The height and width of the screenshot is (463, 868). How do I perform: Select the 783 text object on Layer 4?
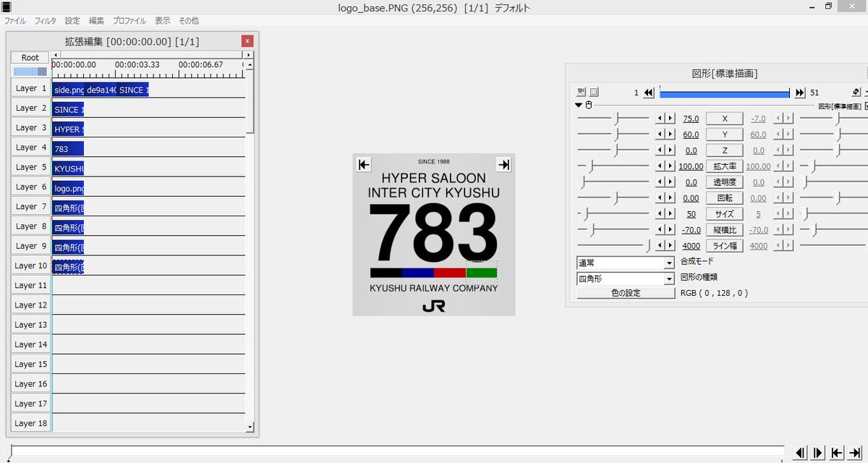point(68,149)
